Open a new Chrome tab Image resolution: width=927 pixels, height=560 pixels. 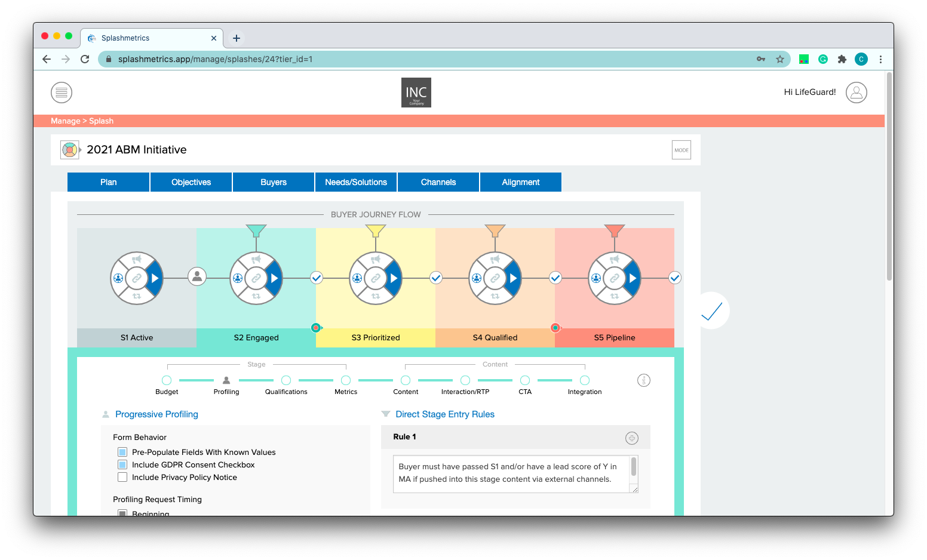(x=237, y=38)
